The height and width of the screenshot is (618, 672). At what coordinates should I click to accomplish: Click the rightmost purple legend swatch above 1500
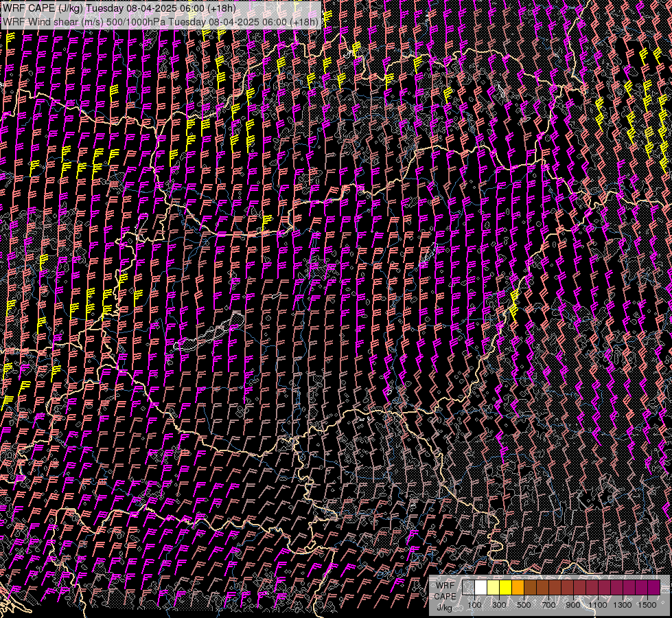click(653, 588)
